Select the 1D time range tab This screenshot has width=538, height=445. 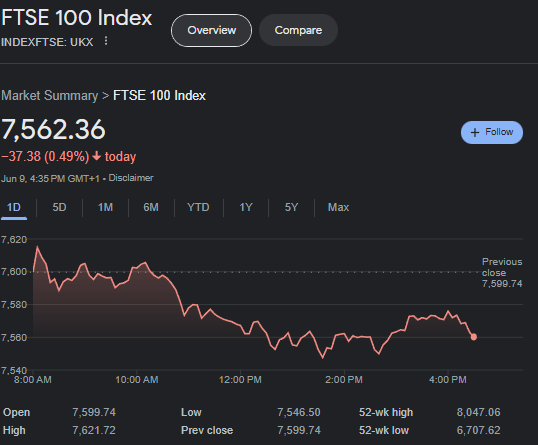pos(14,208)
